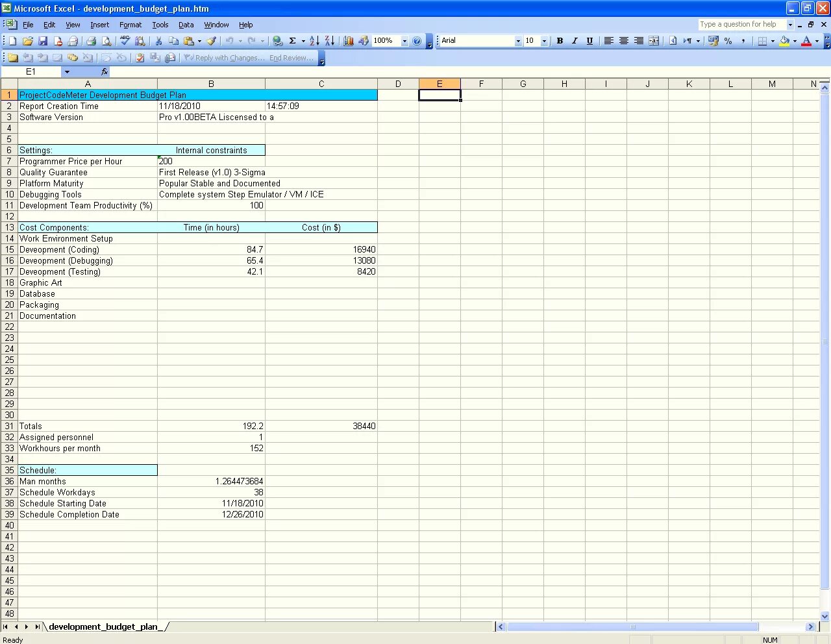Open the Arial font name dropdown
Viewport: 831px width, 644px height.
[x=518, y=41]
